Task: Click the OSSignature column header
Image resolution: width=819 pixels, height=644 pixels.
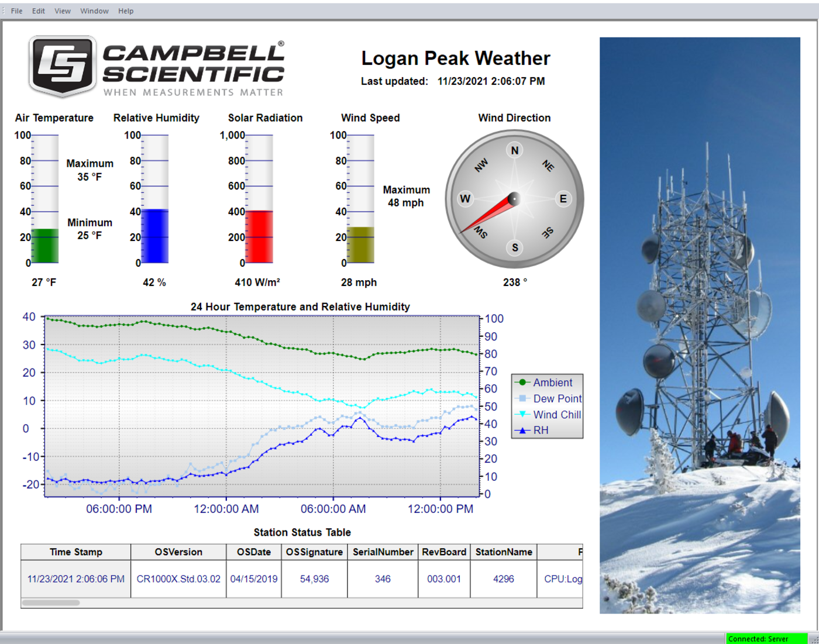Action: pyautogui.click(x=314, y=552)
